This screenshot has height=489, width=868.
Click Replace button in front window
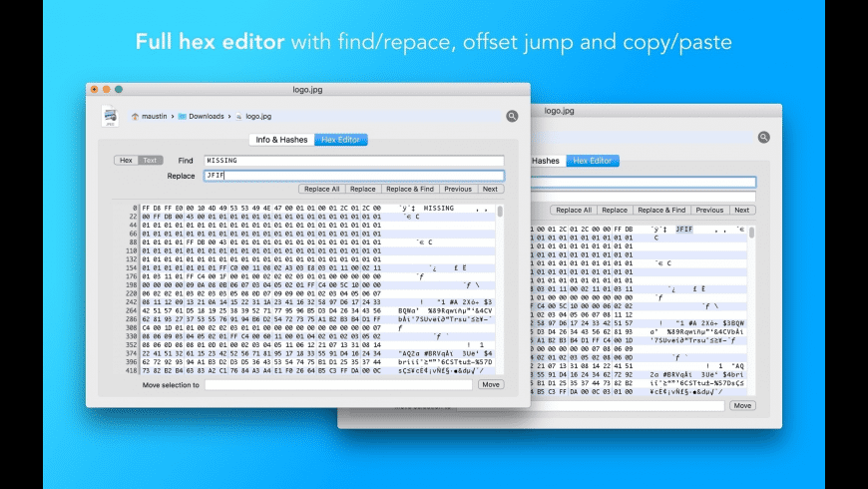(x=362, y=189)
